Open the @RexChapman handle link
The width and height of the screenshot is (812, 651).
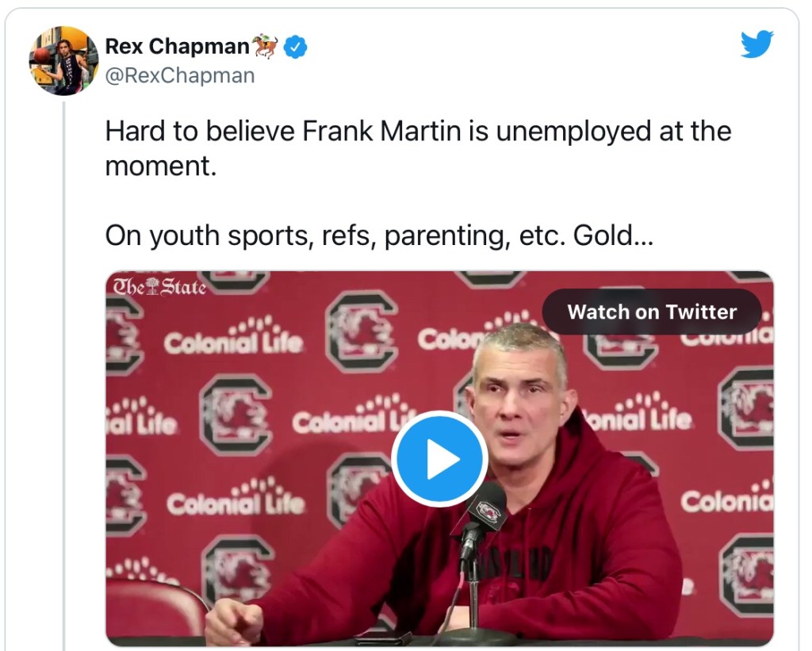[x=180, y=75]
